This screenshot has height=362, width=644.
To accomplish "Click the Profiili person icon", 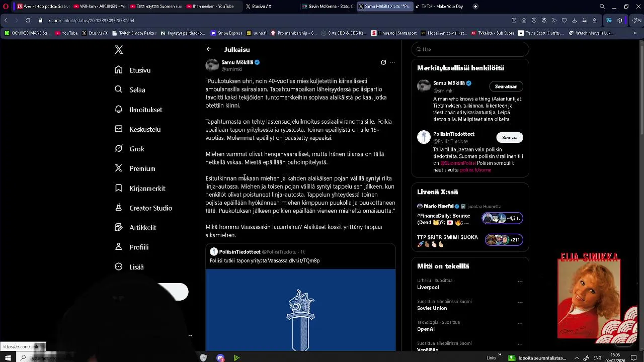I will (119, 247).
